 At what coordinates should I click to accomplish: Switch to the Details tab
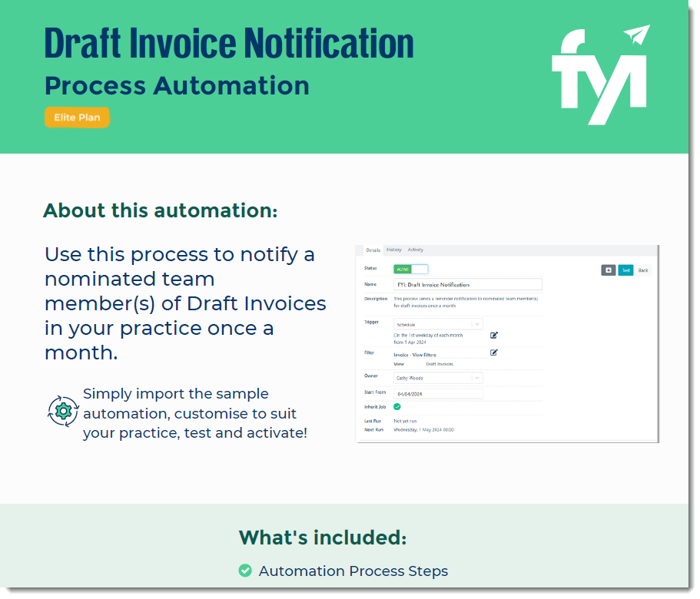373,250
